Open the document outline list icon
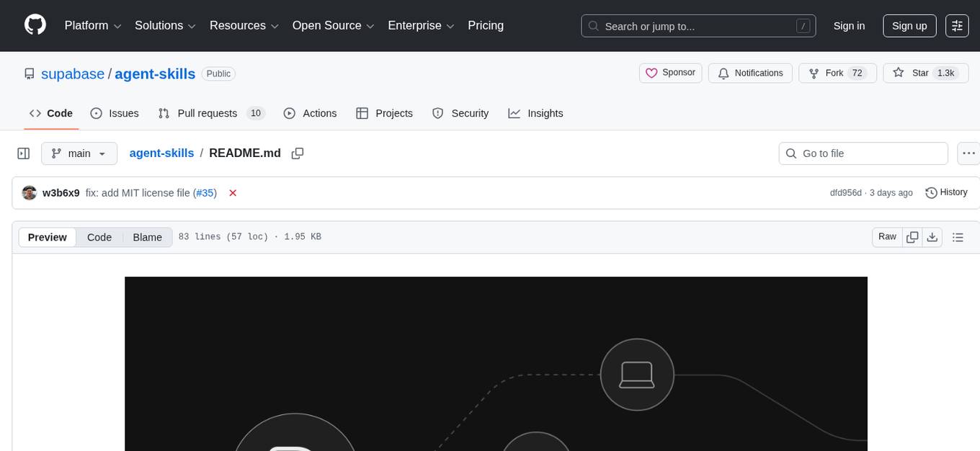The image size is (980, 451). tap(958, 237)
